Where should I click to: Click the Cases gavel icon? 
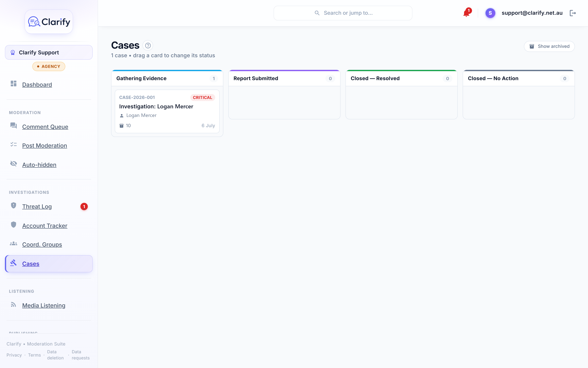14,263
